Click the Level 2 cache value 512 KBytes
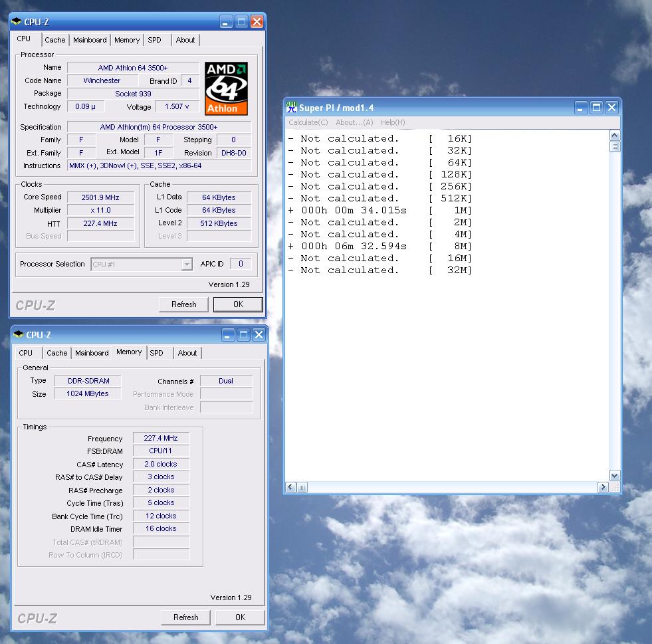Image resolution: width=652 pixels, height=644 pixels. (x=219, y=223)
